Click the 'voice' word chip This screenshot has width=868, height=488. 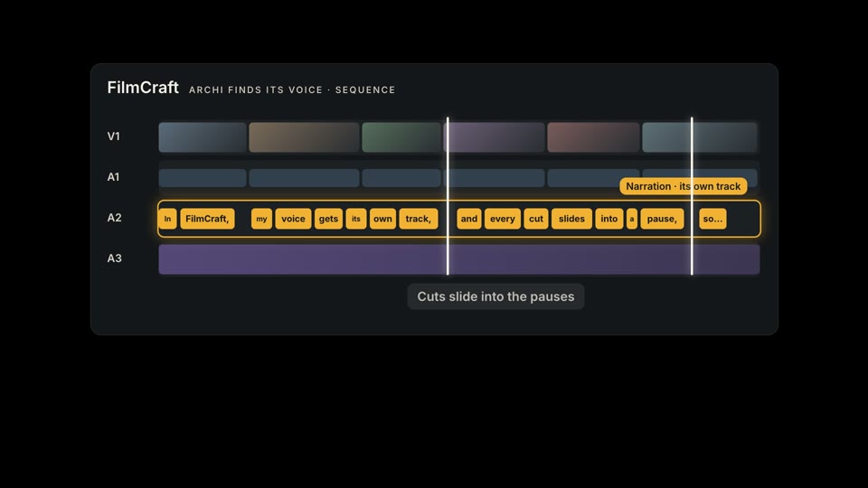click(293, 219)
